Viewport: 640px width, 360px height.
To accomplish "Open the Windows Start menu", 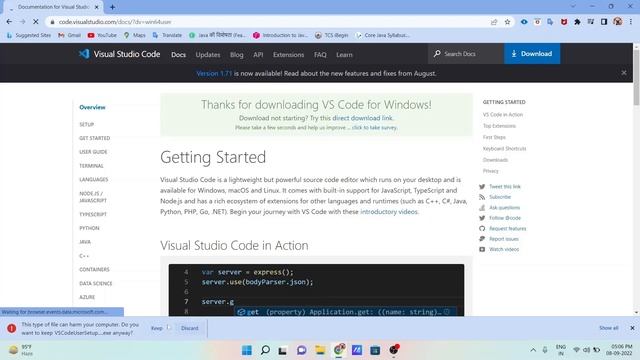I will point(247,350).
